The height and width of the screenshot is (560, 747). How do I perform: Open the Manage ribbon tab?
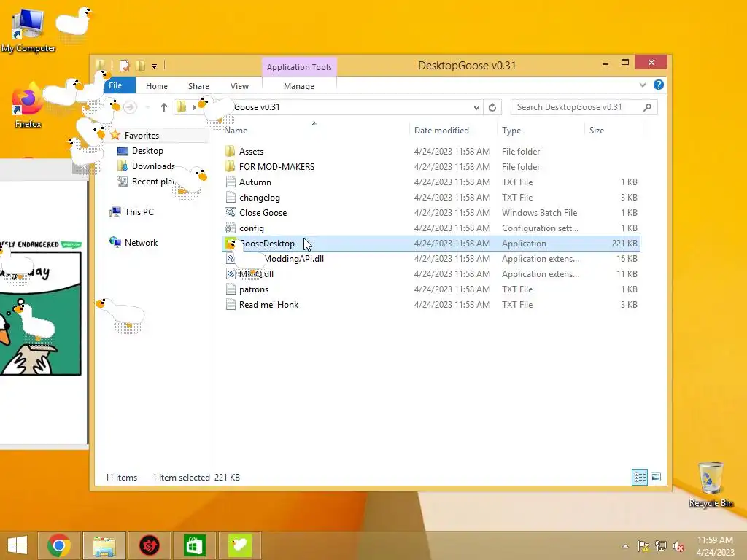tap(298, 86)
